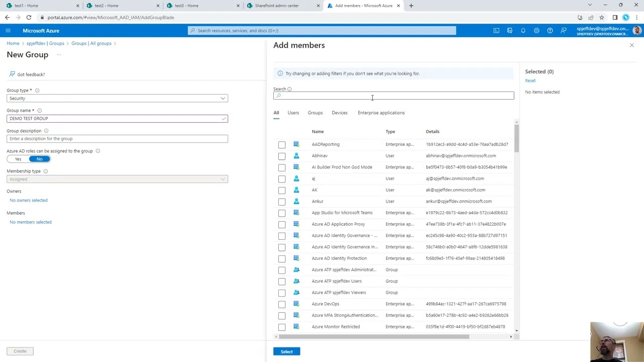The image size is (644, 362).
Task: Check the aj user checkbox
Action: point(282,179)
